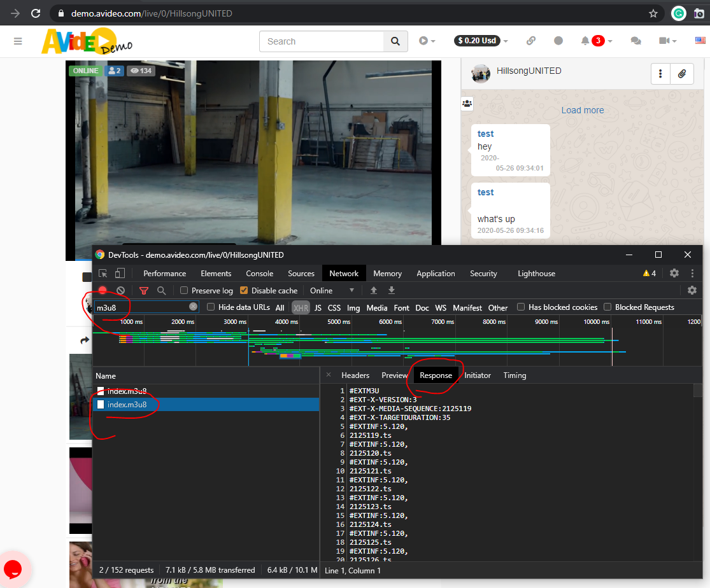
Task: Open the chat bubbles icon in header
Action: click(x=635, y=41)
